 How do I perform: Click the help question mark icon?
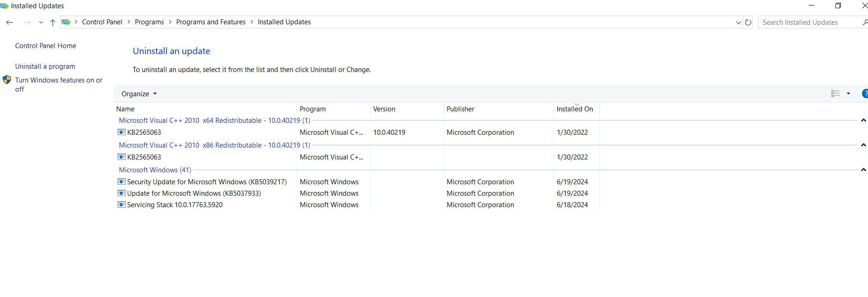click(865, 93)
